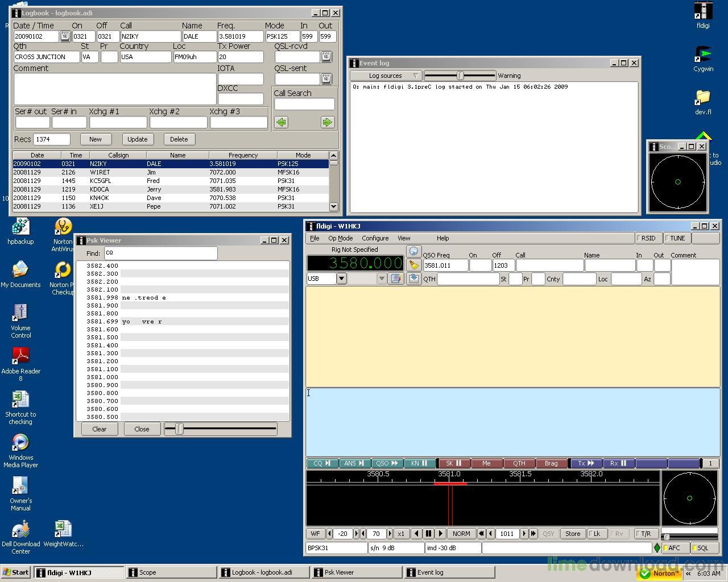This screenshot has height=582, width=728.
Task: Pause the waterfall display
Action: (428, 534)
